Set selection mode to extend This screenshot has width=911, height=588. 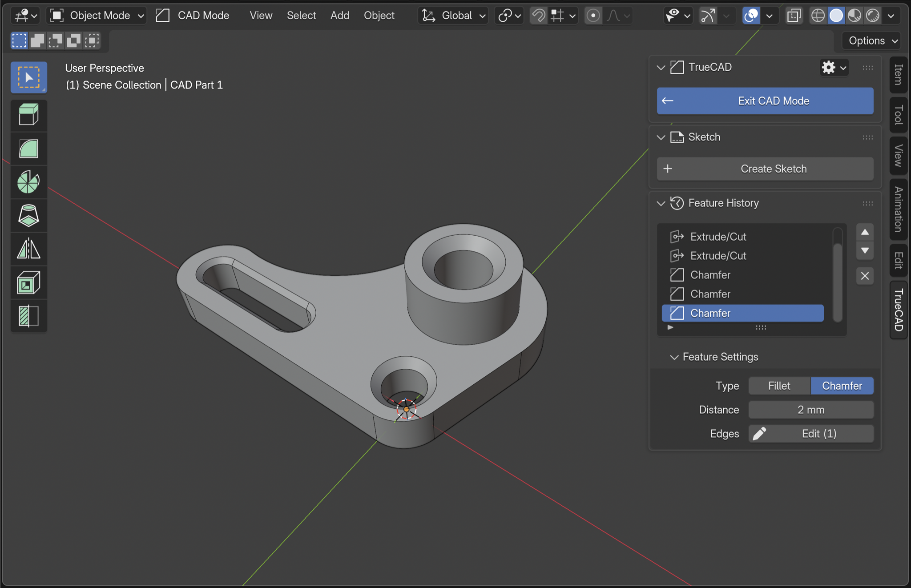click(x=37, y=40)
